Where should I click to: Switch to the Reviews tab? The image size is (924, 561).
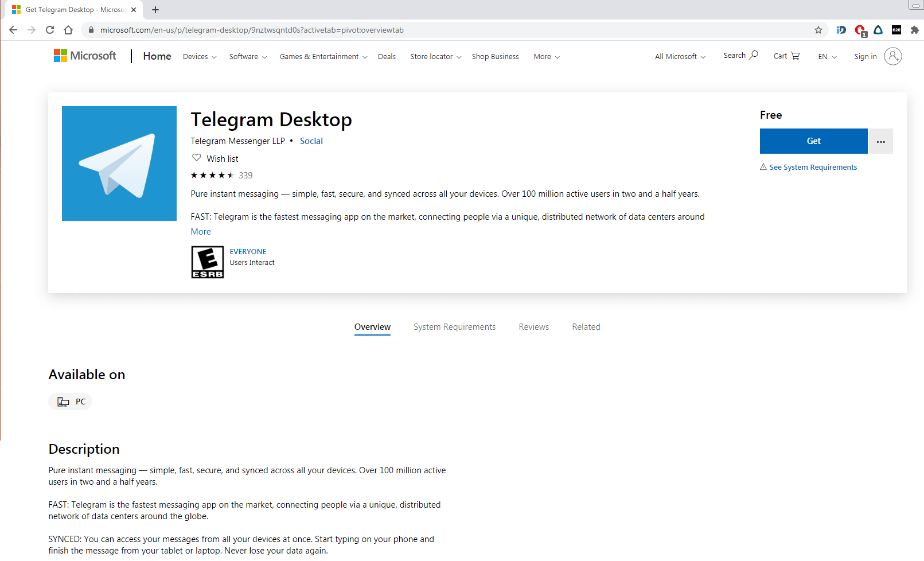coord(533,327)
